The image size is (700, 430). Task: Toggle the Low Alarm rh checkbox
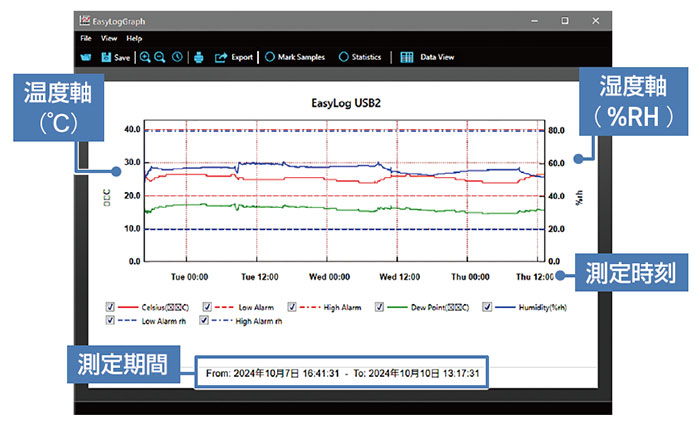point(110,320)
